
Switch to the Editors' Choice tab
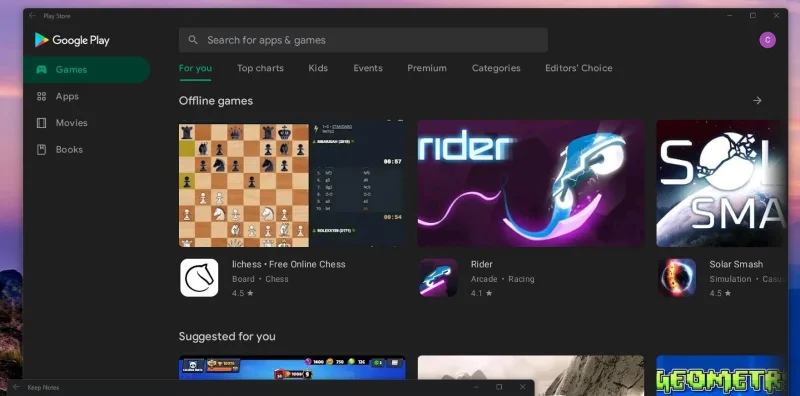click(579, 68)
